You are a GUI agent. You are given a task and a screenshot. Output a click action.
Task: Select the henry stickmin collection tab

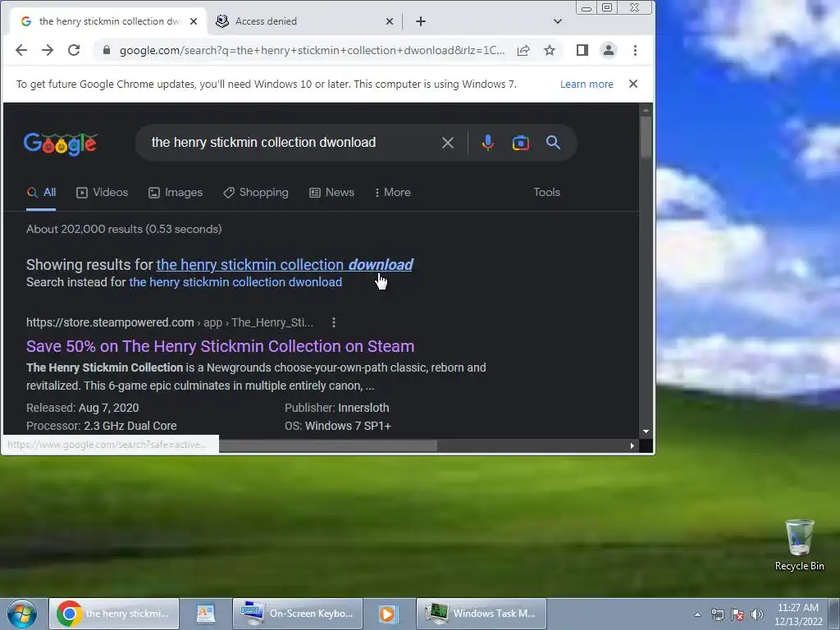click(109, 21)
